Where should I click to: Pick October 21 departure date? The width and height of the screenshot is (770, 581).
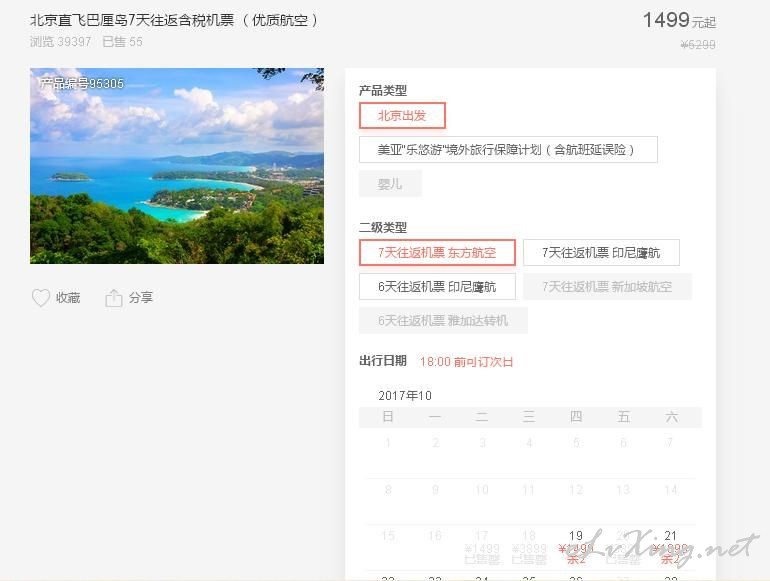coord(670,548)
